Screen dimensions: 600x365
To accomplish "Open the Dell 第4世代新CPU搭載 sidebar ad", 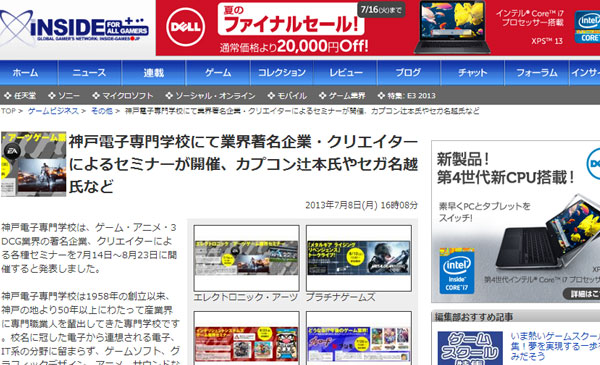I will click(x=516, y=222).
